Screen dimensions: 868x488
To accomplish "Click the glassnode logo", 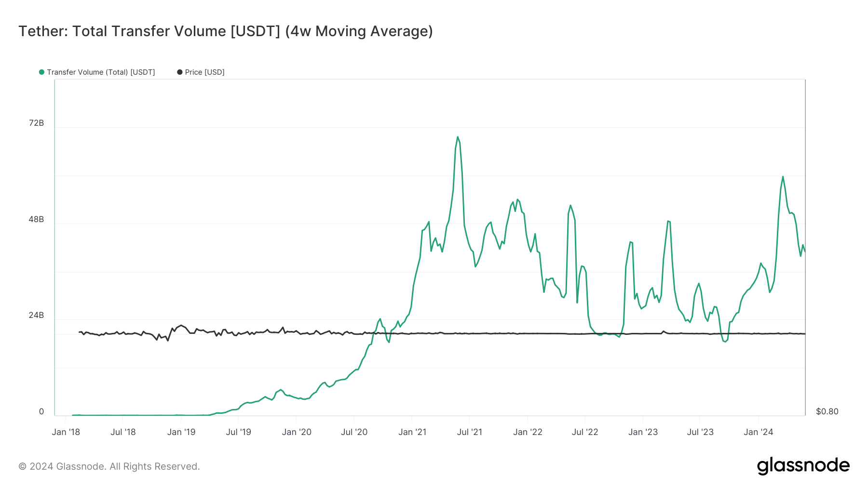I will click(x=803, y=466).
